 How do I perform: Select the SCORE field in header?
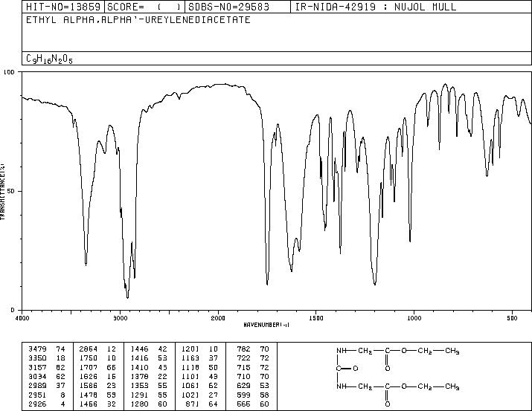click(x=145, y=7)
